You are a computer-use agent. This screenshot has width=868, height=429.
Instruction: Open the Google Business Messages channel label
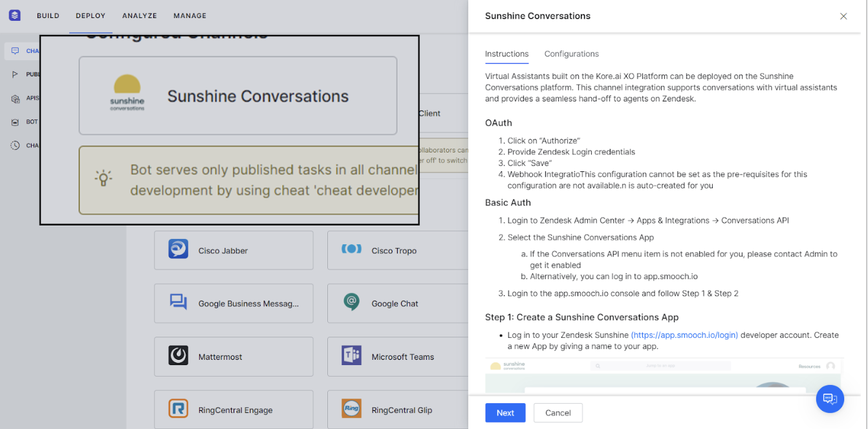[249, 304]
